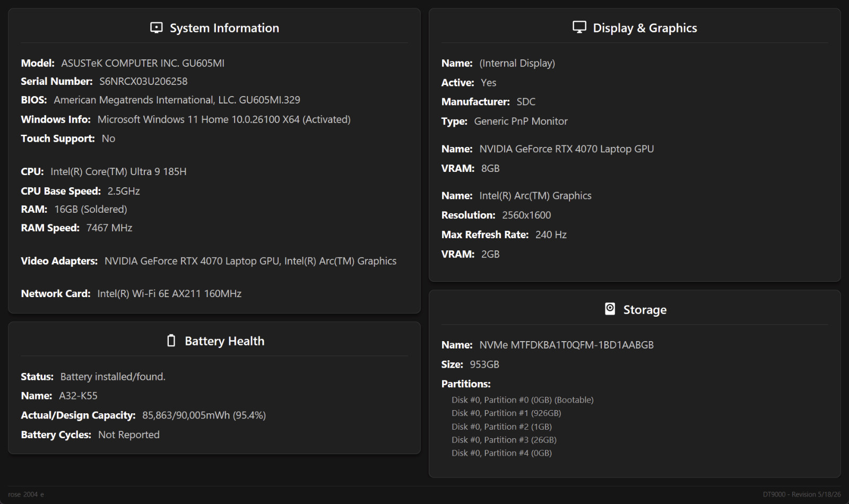Image resolution: width=849 pixels, height=504 pixels.
Task: Click the Display & Graphics monitor icon
Action: pos(579,27)
